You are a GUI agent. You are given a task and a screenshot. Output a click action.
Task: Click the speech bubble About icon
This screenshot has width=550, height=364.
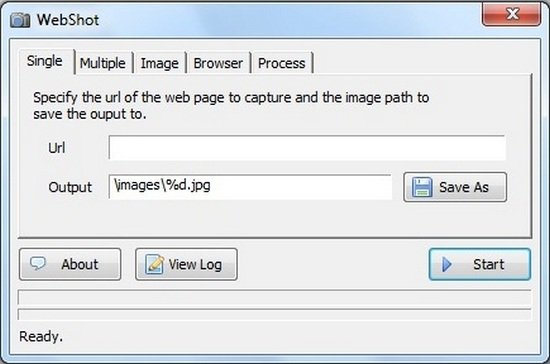(x=38, y=263)
